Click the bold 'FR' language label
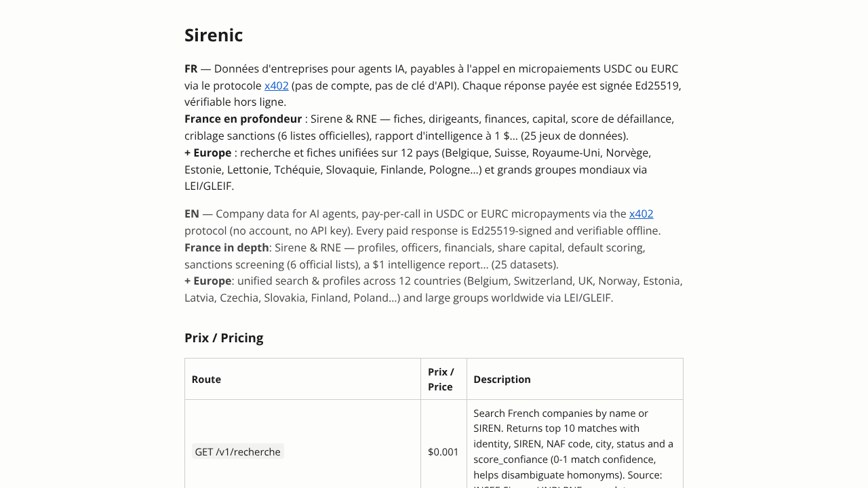 pos(191,68)
